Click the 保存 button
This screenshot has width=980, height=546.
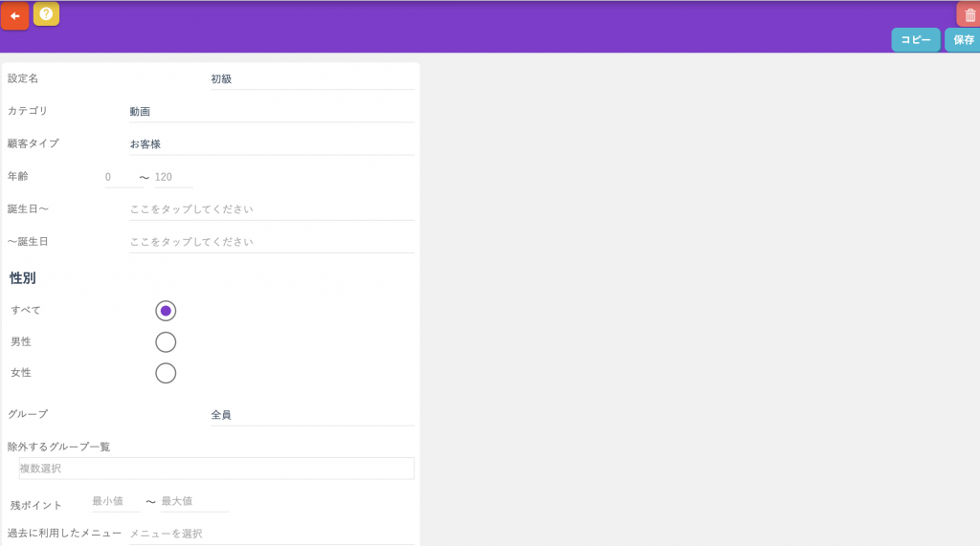click(963, 40)
